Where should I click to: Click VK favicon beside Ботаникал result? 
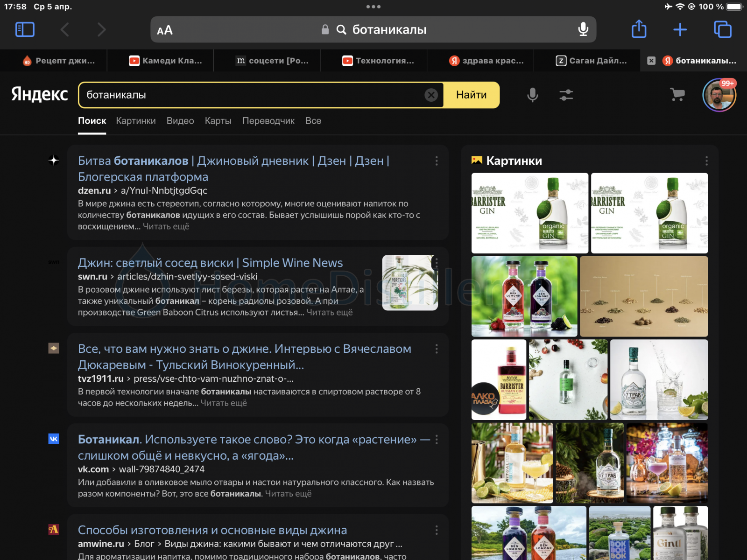tap(54, 439)
